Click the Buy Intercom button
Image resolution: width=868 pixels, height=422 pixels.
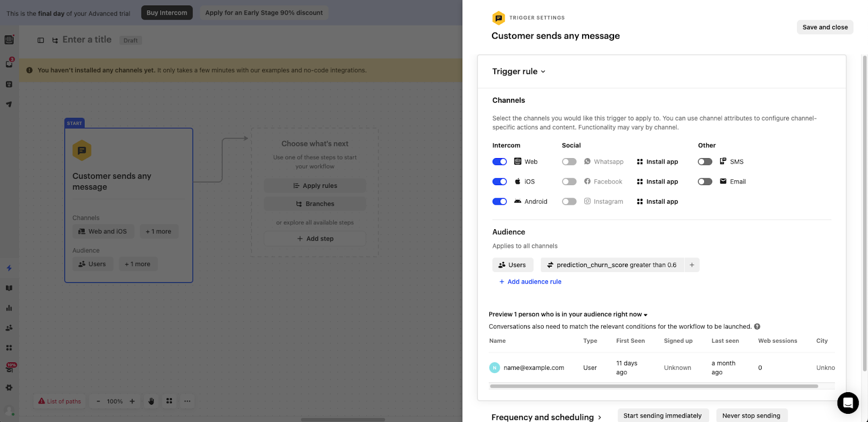click(167, 12)
